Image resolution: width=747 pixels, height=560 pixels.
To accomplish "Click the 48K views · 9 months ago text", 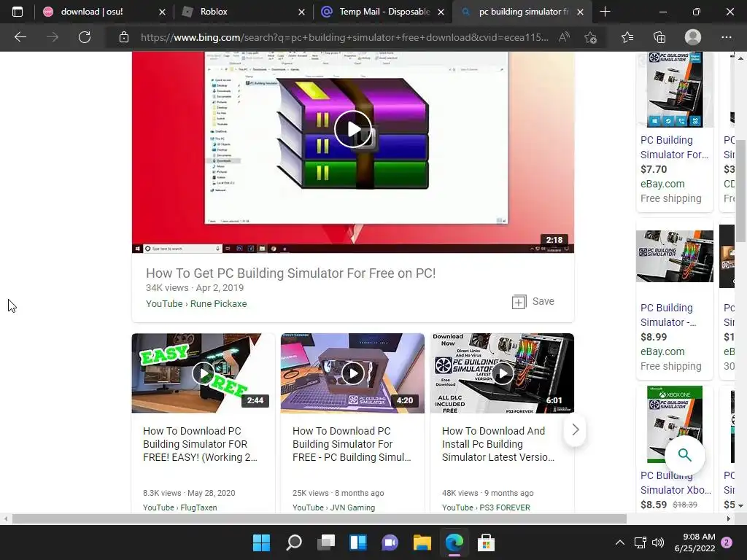I will [488, 493].
